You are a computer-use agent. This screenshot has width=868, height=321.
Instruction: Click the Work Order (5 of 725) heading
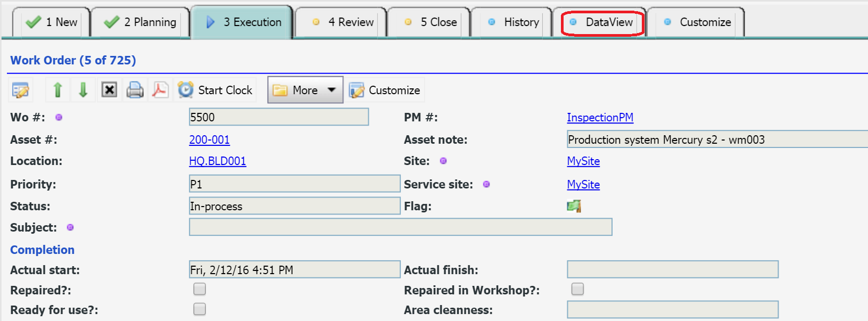pyautogui.click(x=73, y=60)
